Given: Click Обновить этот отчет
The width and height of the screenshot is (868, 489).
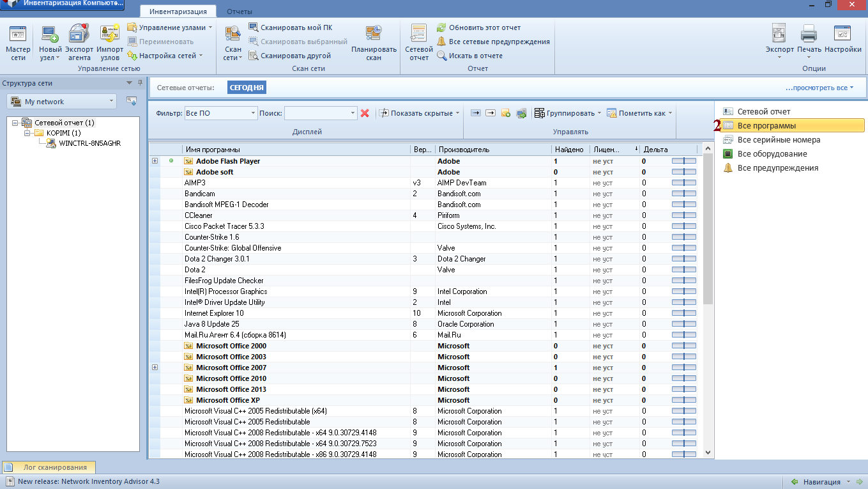Looking at the screenshot, I should pos(479,27).
